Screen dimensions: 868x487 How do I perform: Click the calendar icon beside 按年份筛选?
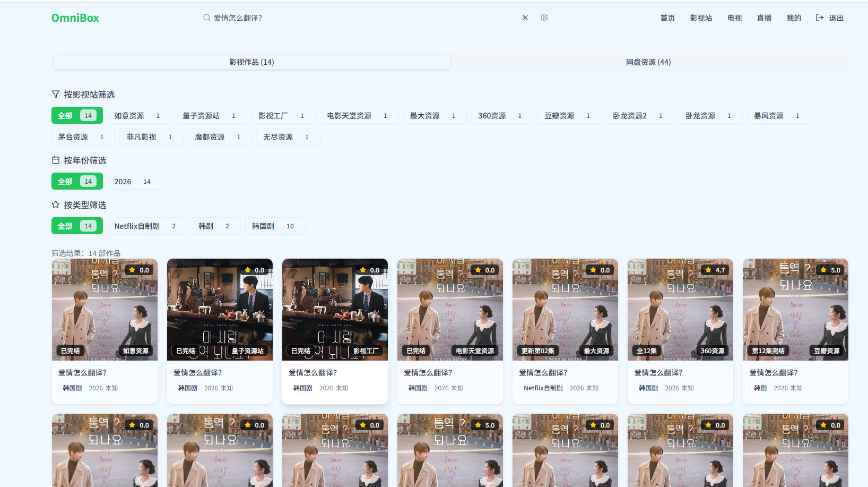click(55, 160)
